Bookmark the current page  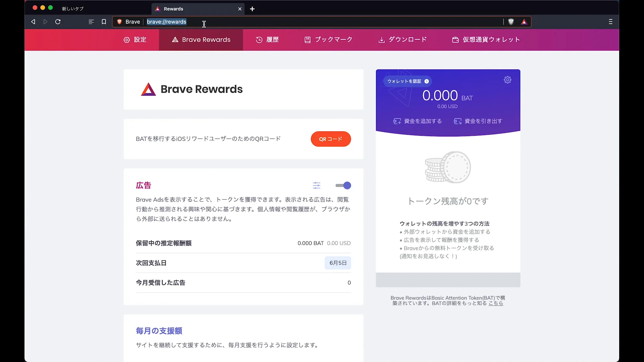click(x=104, y=21)
